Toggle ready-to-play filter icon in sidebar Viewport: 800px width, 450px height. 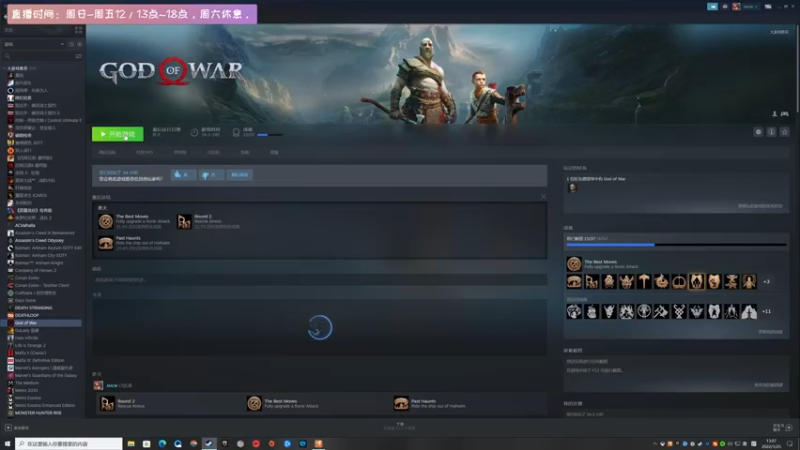(80, 44)
